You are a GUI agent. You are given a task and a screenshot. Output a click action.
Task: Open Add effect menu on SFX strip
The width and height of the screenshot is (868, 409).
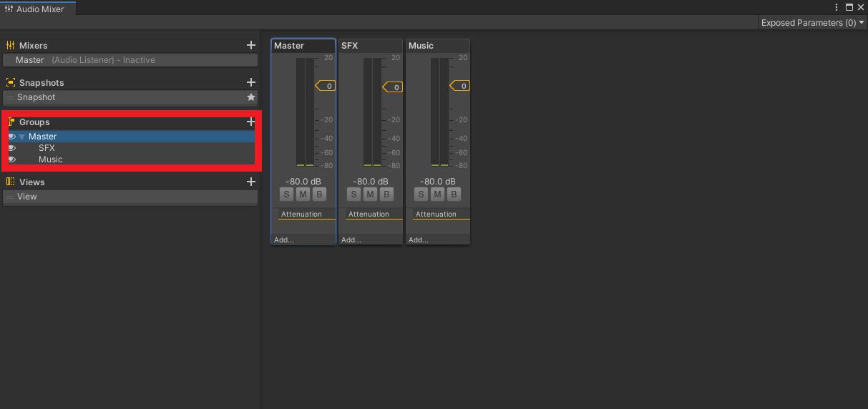pyautogui.click(x=371, y=240)
